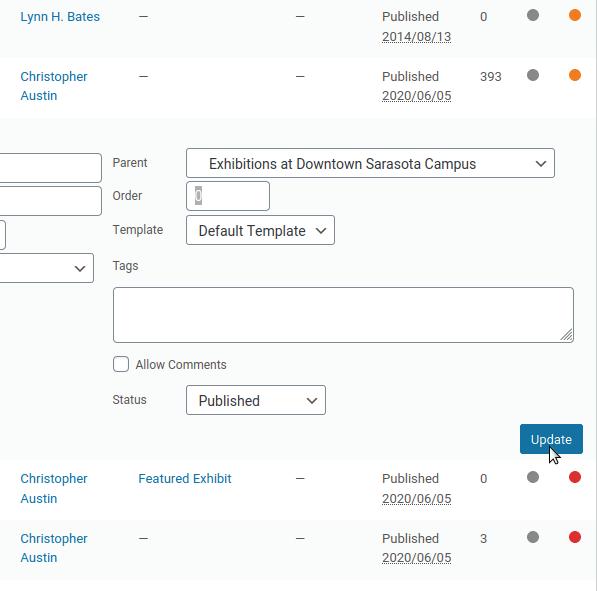Viewport: 597px width, 591px height.
Task: Click the Update button
Action: (551, 439)
